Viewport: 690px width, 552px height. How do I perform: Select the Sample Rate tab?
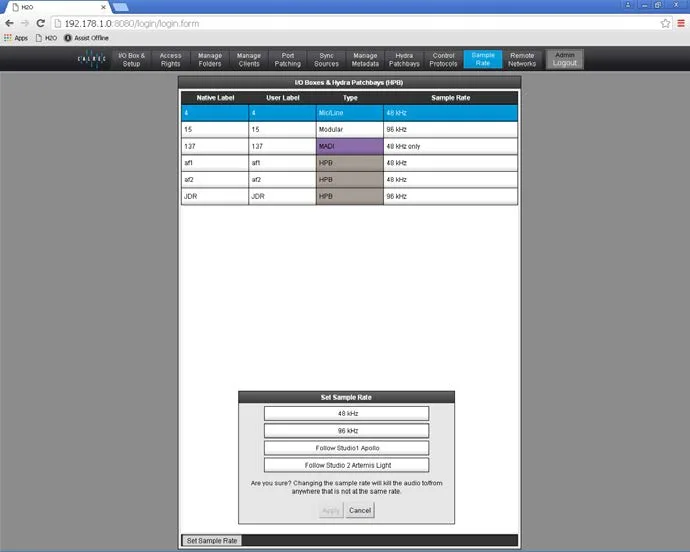(x=483, y=59)
